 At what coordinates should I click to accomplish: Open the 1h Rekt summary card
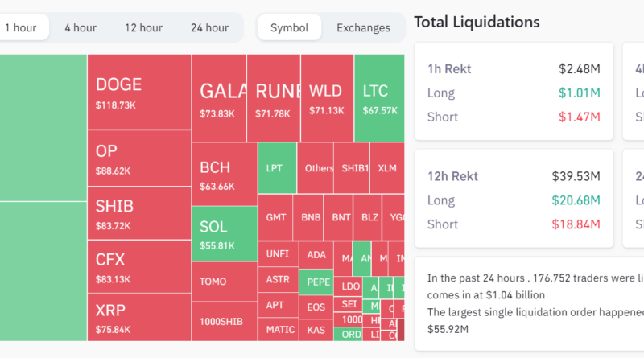point(513,92)
